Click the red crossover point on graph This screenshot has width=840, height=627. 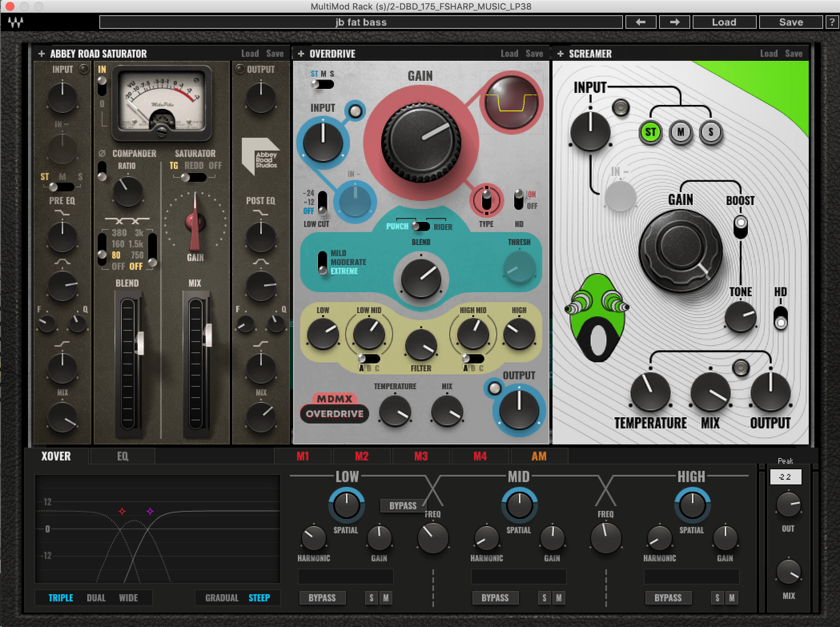(122, 511)
